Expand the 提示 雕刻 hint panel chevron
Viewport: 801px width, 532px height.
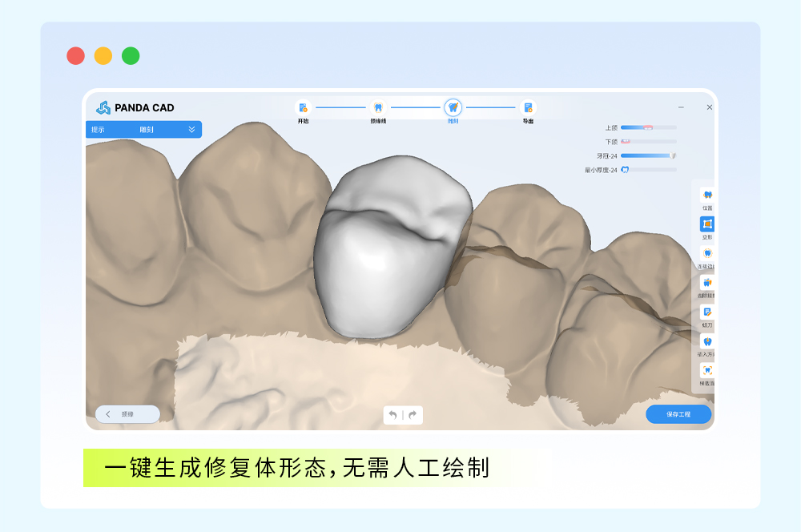pyautogui.click(x=191, y=129)
